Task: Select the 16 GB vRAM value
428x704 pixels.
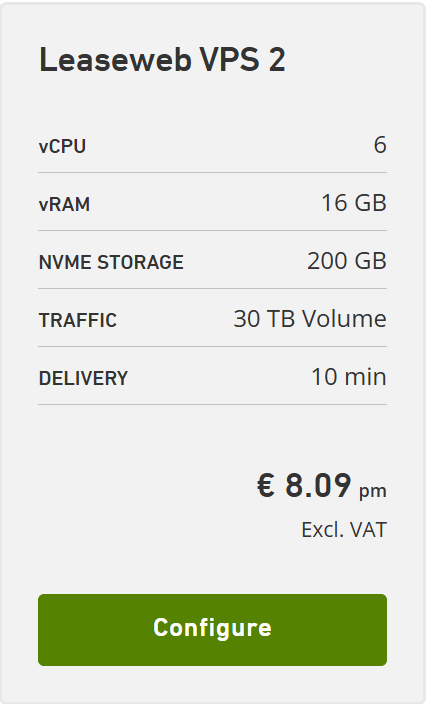Action: (x=354, y=203)
